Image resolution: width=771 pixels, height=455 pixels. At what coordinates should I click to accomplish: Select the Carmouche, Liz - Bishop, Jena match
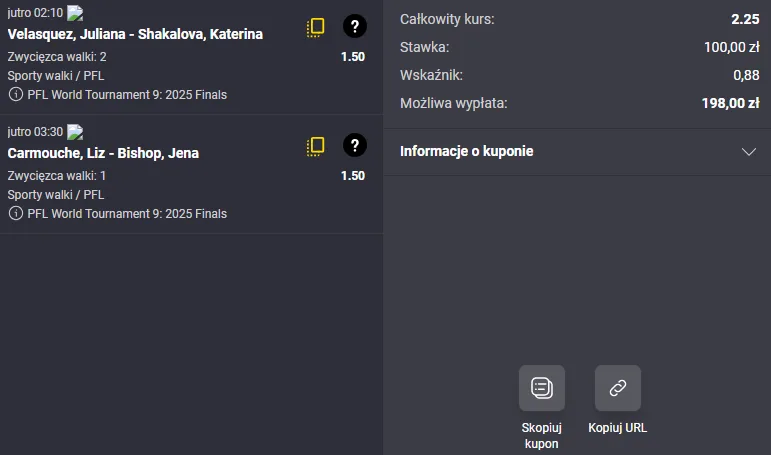pos(103,153)
